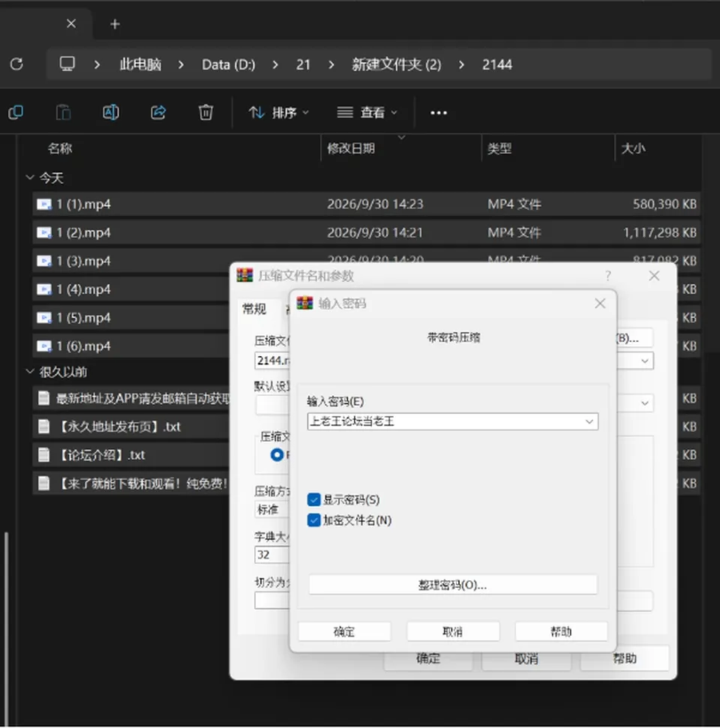This screenshot has height=728, width=720.
Task: Click the This PC monitor icon in address bar
Action: coord(67,64)
